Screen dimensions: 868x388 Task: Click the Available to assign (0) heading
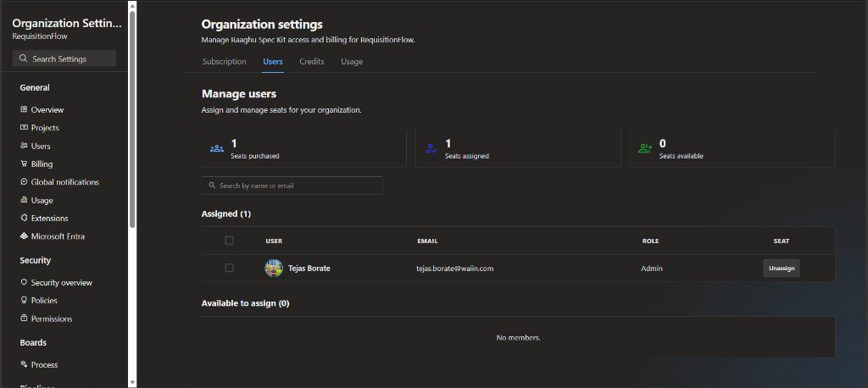click(x=245, y=303)
